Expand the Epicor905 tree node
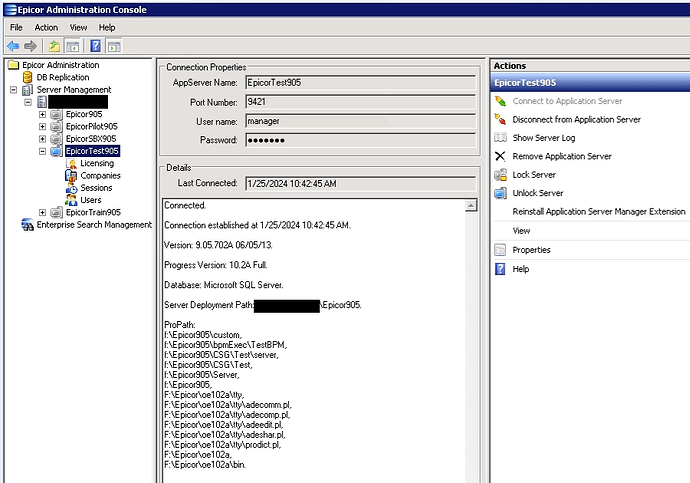The image size is (690, 483). point(42,114)
